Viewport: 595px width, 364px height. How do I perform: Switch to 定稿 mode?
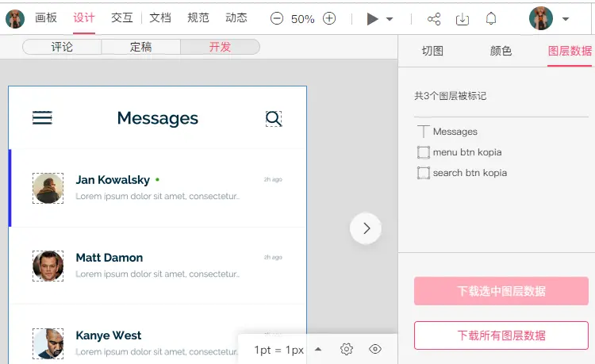pyautogui.click(x=140, y=47)
